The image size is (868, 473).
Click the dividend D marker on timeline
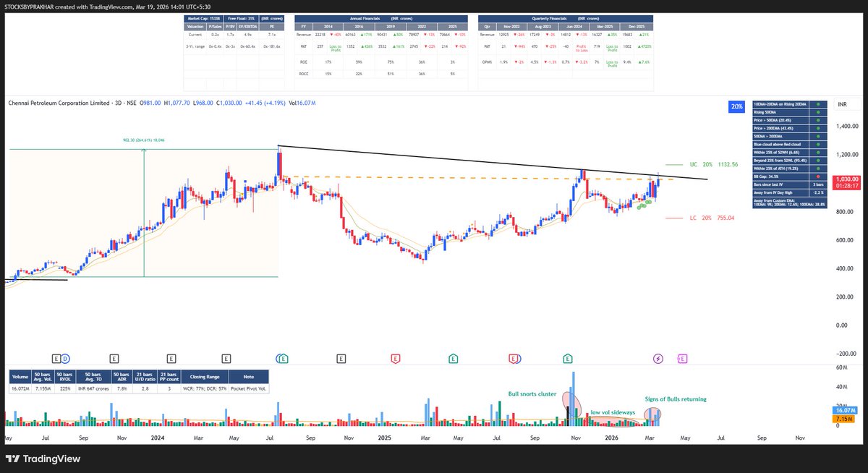pos(65,358)
